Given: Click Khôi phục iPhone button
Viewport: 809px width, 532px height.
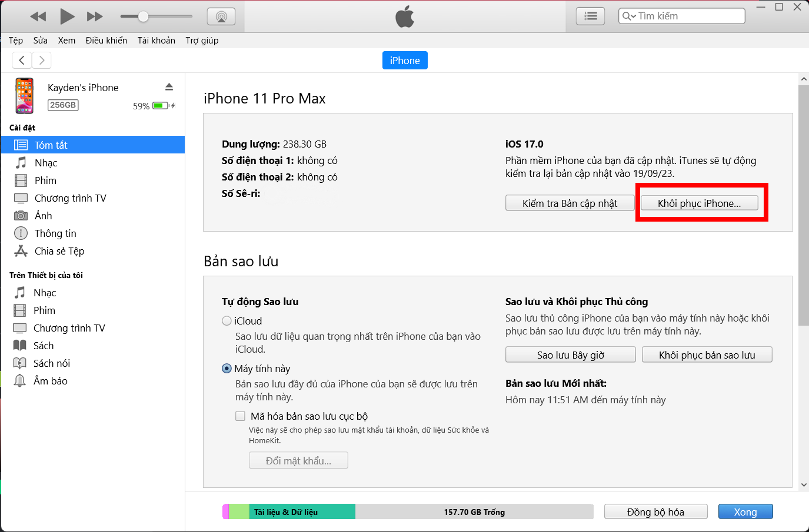Looking at the screenshot, I should [x=700, y=203].
